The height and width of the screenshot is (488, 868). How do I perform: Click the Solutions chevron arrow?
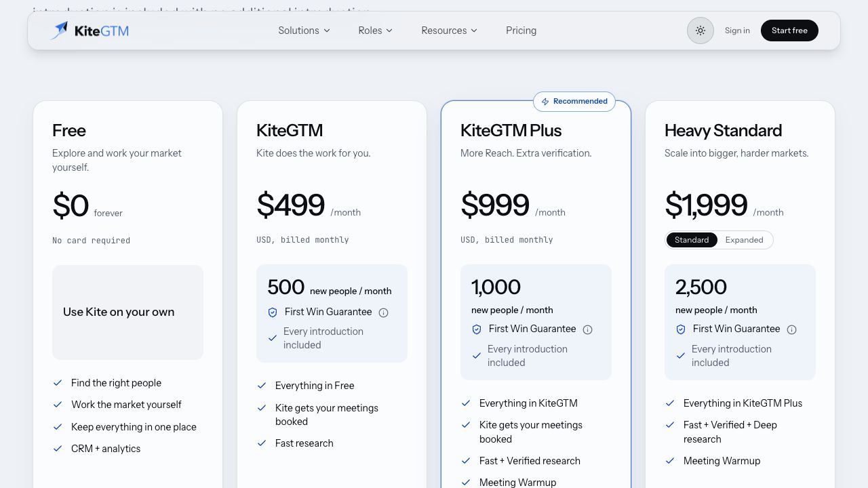pyautogui.click(x=326, y=30)
